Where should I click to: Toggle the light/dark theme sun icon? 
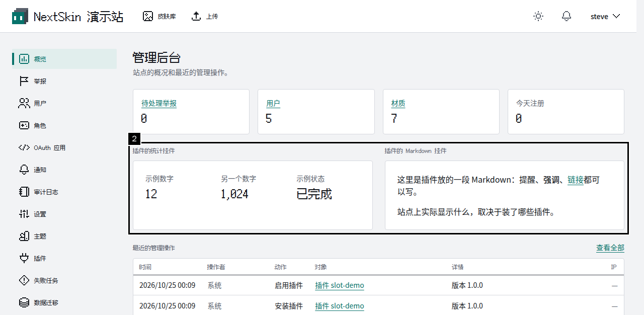tap(538, 17)
